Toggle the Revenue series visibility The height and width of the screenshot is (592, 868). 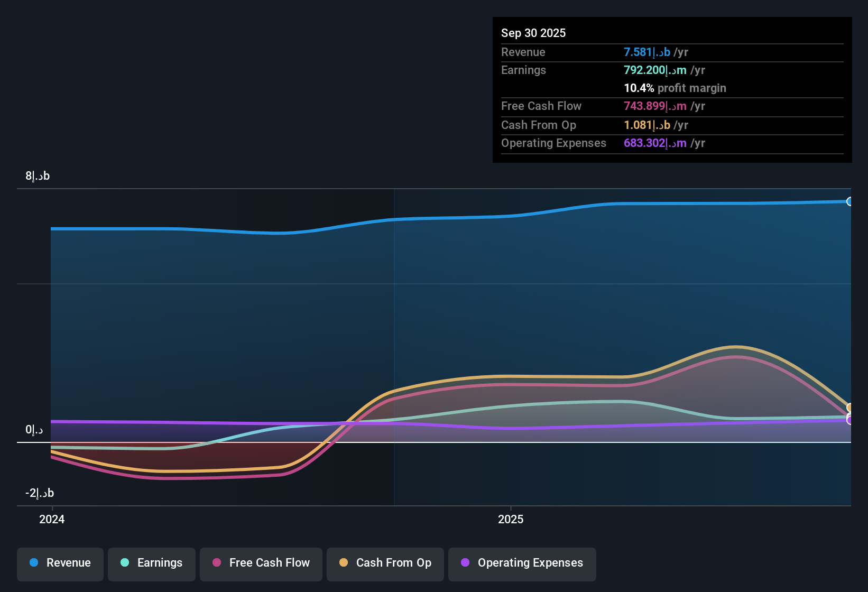[x=60, y=564]
